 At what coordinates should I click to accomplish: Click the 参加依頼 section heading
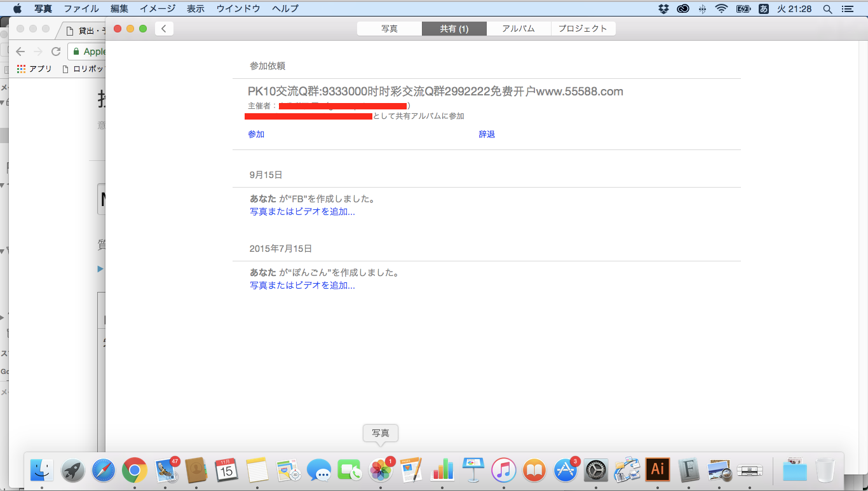[x=268, y=66]
